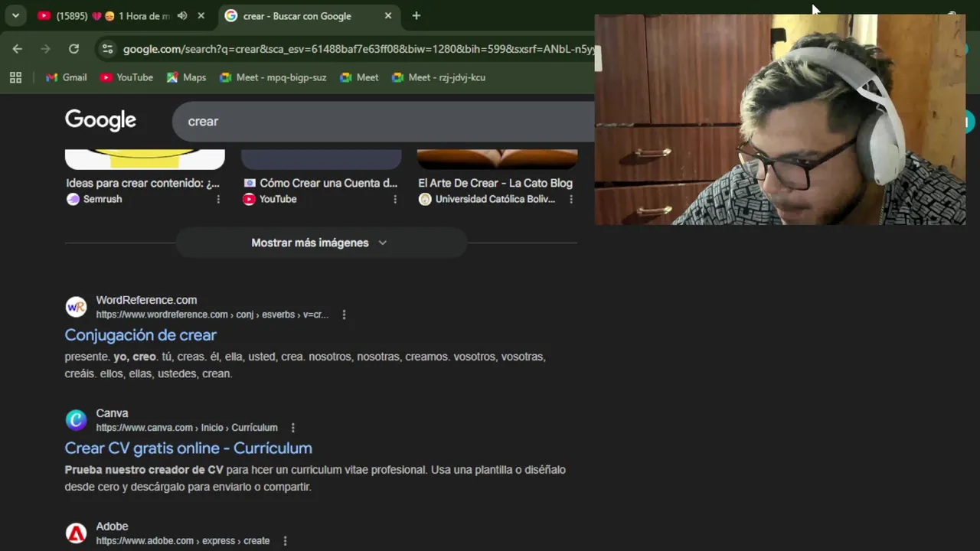Open the Gmail bookmark
This screenshot has width=980, height=551.
(x=66, y=77)
